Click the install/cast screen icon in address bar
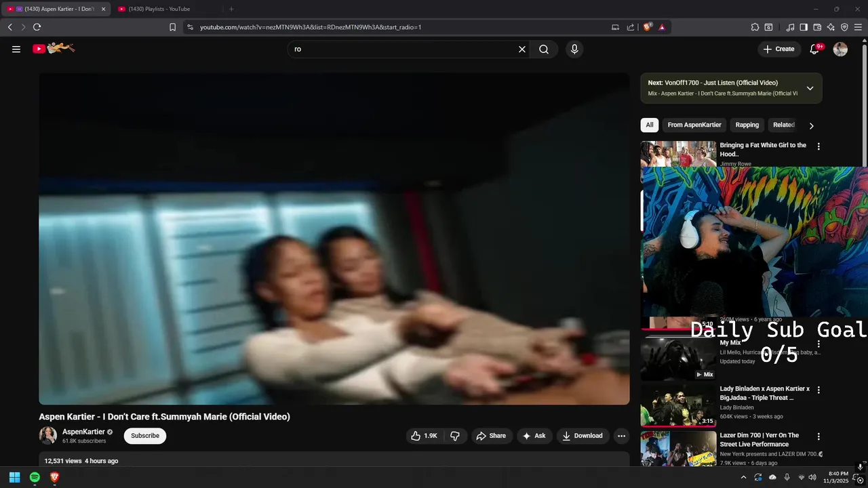 coord(615,27)
